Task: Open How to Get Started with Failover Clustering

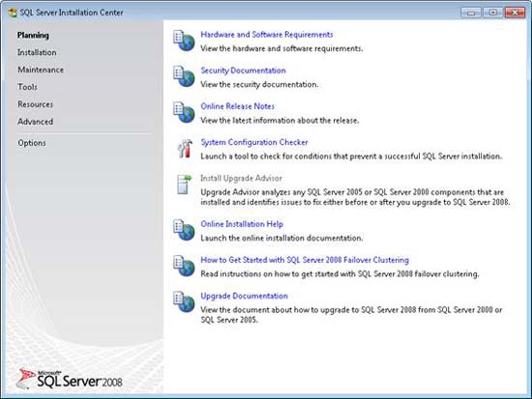Action: 305,260
